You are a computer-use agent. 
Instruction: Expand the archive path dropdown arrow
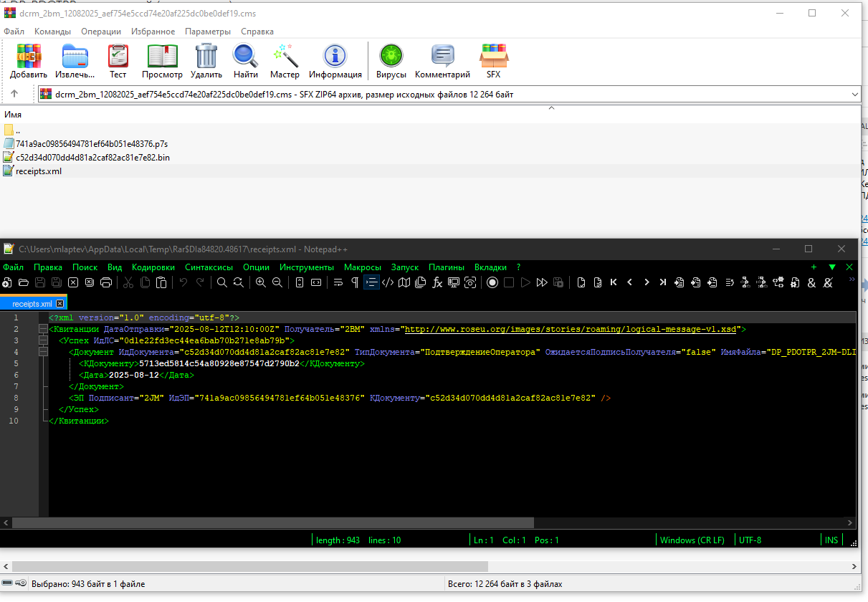click(x=854, y=95)
